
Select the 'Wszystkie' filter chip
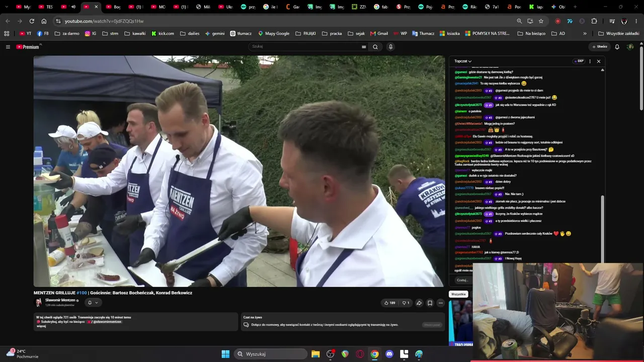tap(458, 294)
